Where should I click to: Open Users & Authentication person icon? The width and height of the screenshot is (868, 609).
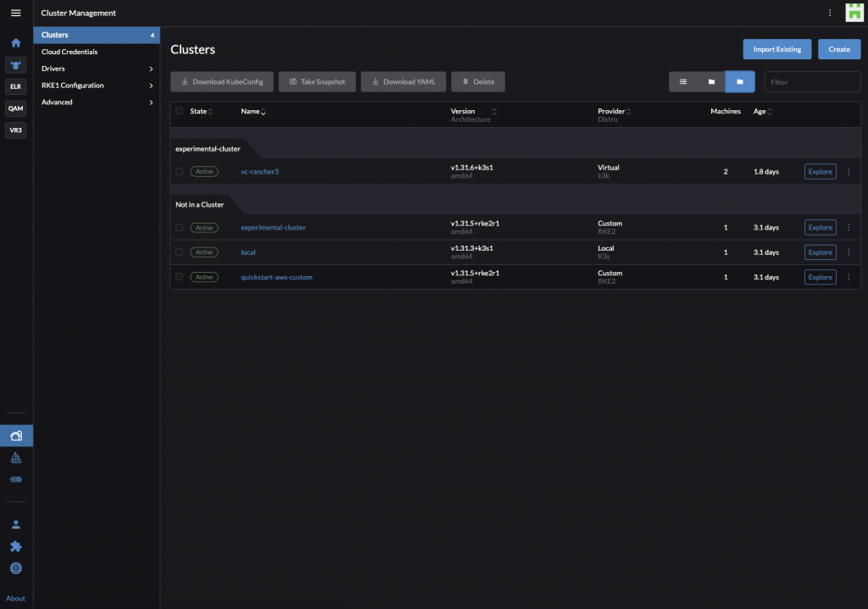click(16, 524)
